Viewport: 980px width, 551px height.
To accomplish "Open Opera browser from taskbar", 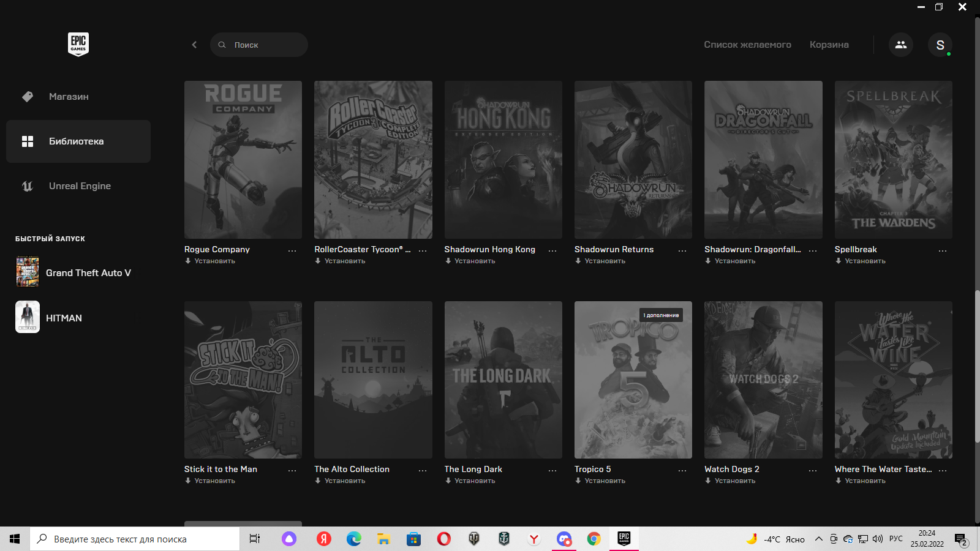I will 444,539.
